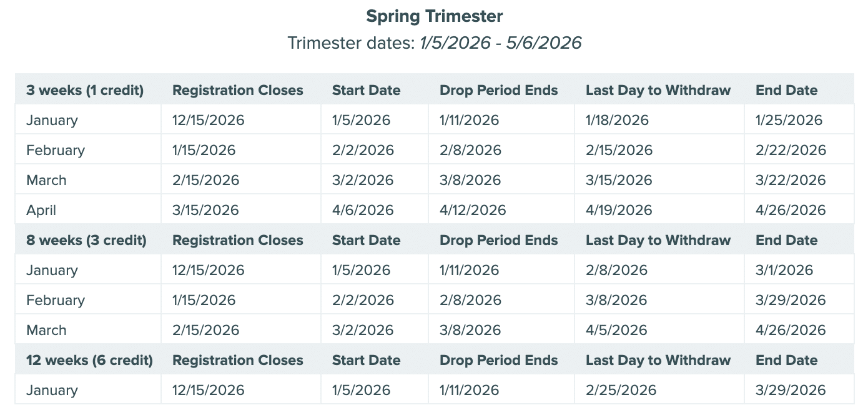868x420 pixels.
Task: Click End Date header in 12 weeks section
Action: click(786, 361)
